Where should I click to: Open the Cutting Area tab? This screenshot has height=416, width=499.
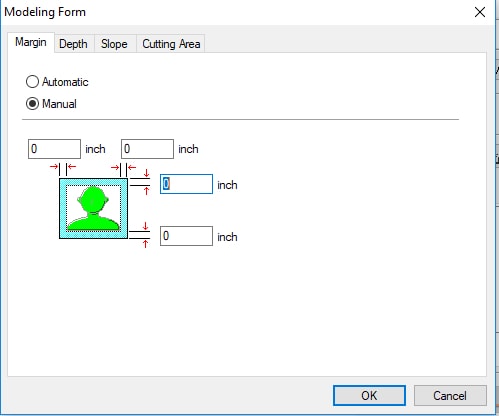(x=171, y=44)
